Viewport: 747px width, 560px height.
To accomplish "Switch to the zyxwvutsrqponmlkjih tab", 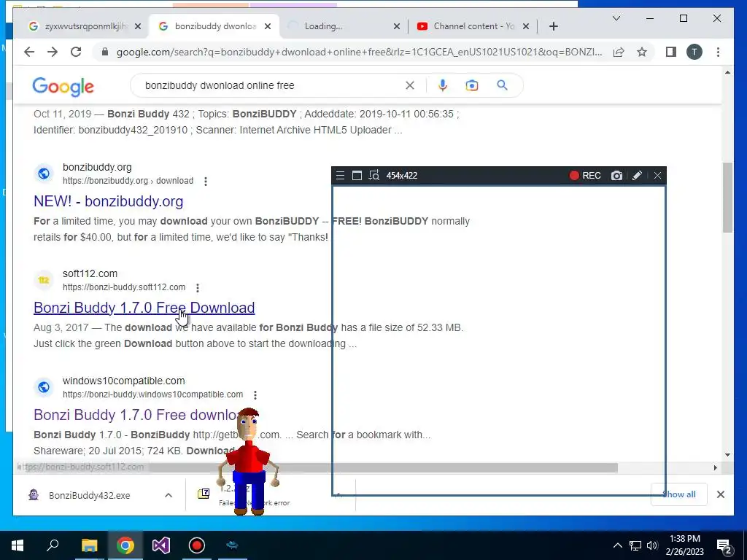I will click(85, 26).
